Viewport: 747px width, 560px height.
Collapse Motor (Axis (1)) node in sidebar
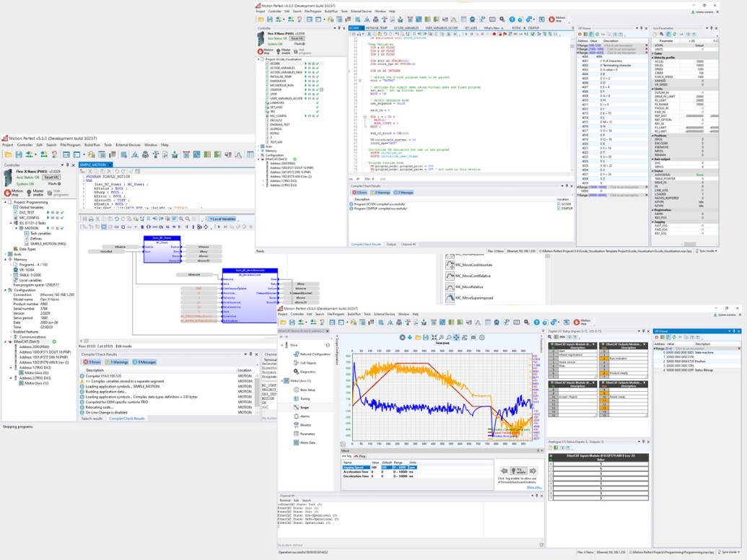282,381
